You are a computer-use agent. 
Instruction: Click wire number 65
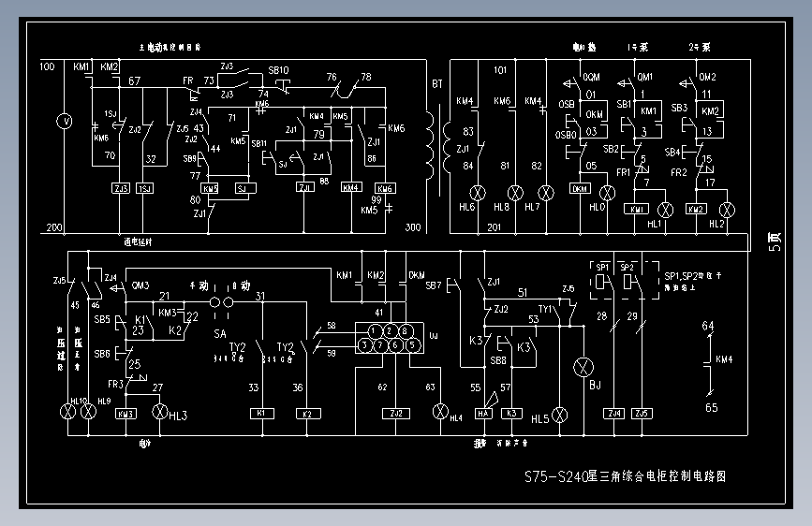[712, 408]
